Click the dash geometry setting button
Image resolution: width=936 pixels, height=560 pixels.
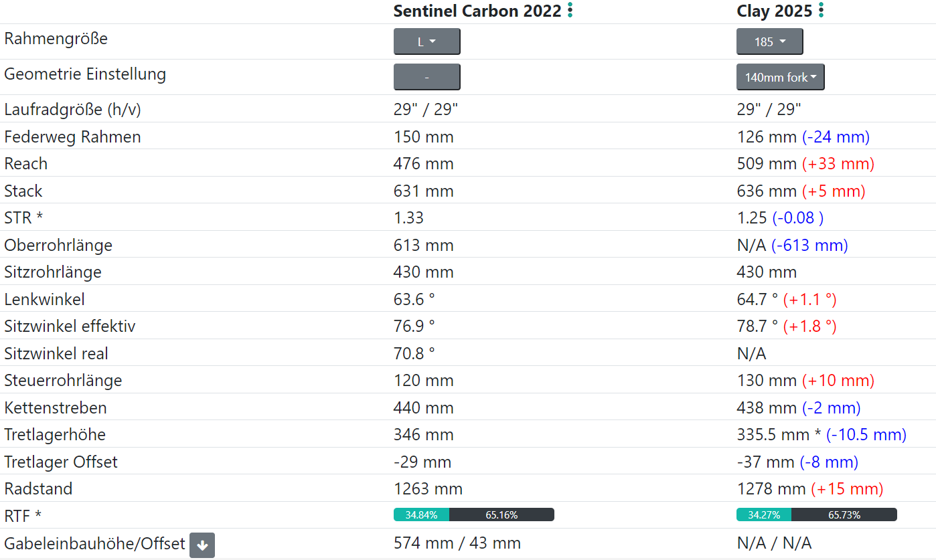pos(426,78)
